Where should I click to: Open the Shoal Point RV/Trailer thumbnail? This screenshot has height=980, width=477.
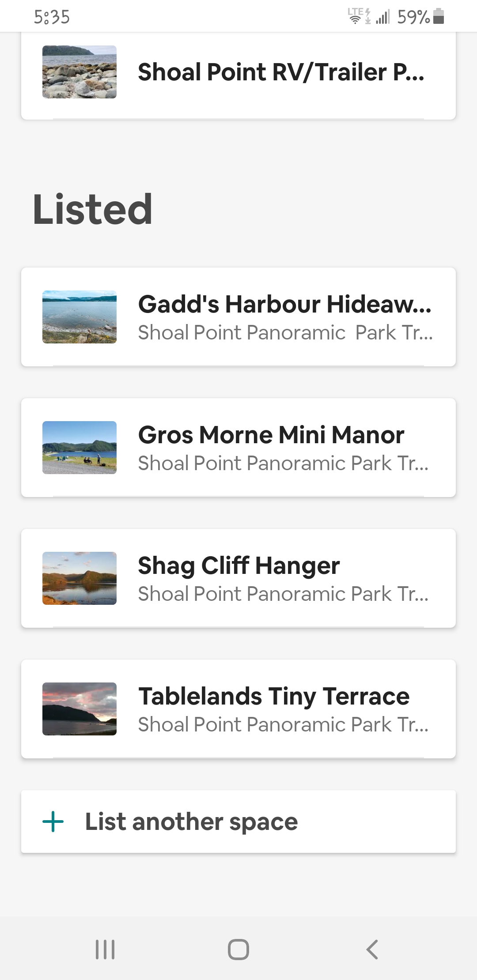79,72
